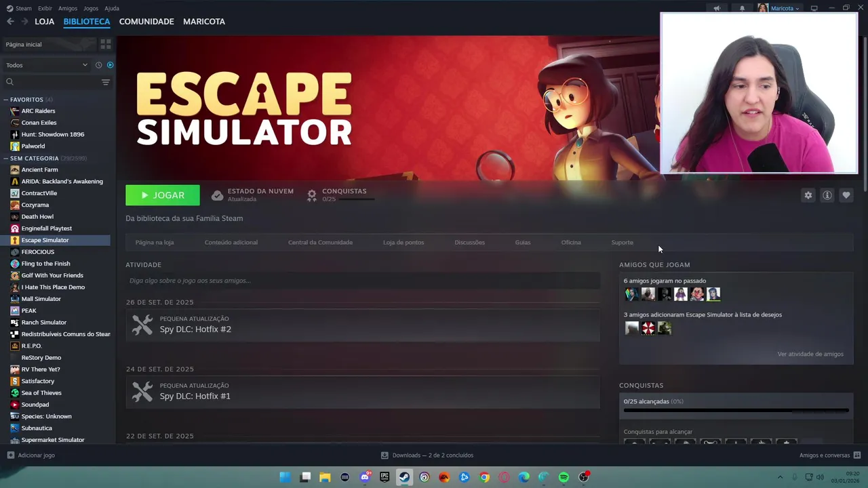Screen dimensions: 868x488
Task: Expand the Todos library filter dropdown
Action: point(47,65)
